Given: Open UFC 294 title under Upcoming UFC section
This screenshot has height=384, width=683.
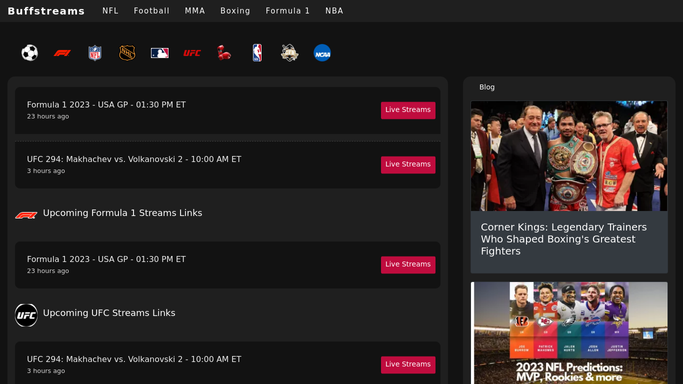Looking at the screenshot, I should coord(134,359).
